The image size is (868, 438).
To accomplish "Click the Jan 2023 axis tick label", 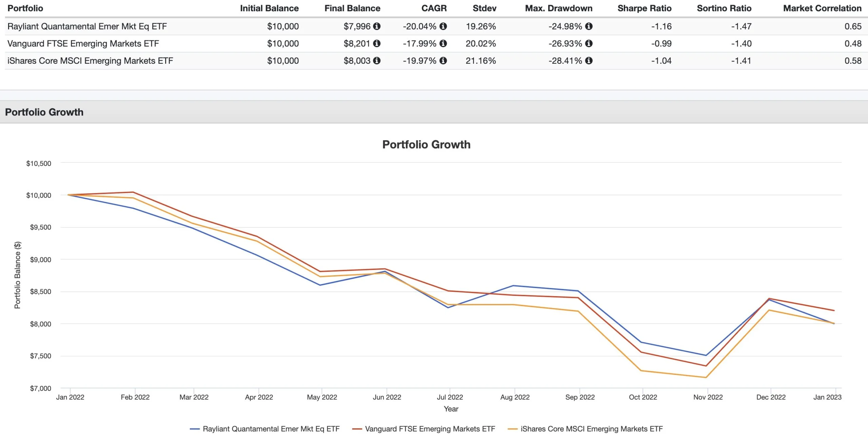I will click(x=827, y=397).
